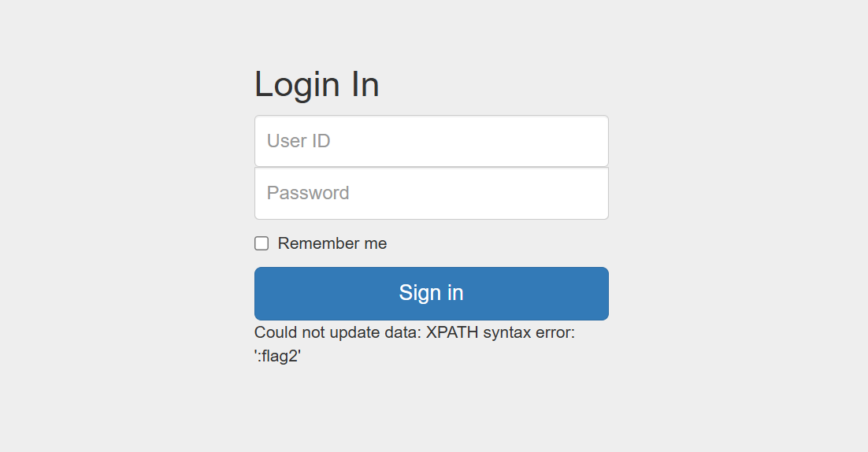Screen dimensions: 868x452
Task: Click the blue Sign in button
Action: pos(431,294)
